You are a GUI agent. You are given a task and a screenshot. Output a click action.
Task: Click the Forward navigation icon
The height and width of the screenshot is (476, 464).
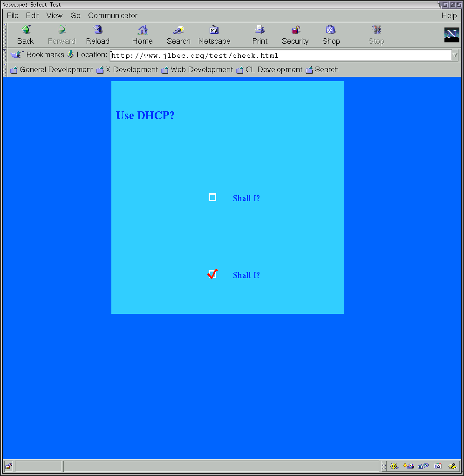pos(61,34)
